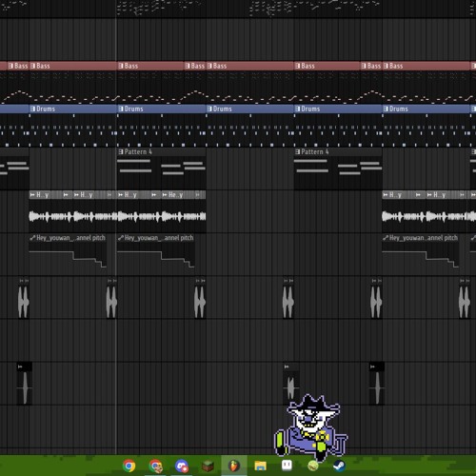Click piano notes inside first Pattern 4 clip
The width and height of the screenshot is (476, 476).
161,168
